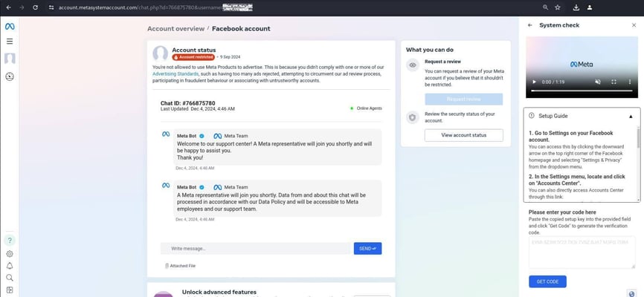This screenshot has width=644, height=297.
Task: Click the Account restricted badge
Action: pos(193,57)
